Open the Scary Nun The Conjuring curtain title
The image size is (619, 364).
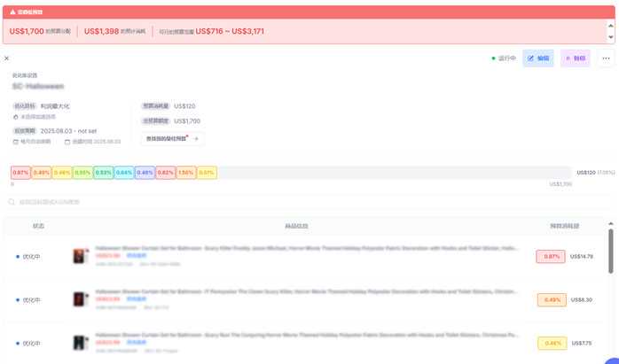coord(307,335)
